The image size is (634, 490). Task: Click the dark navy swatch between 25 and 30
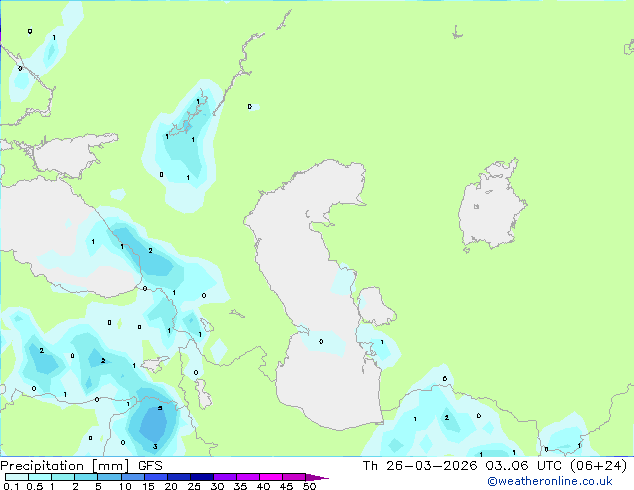(202, 477)
